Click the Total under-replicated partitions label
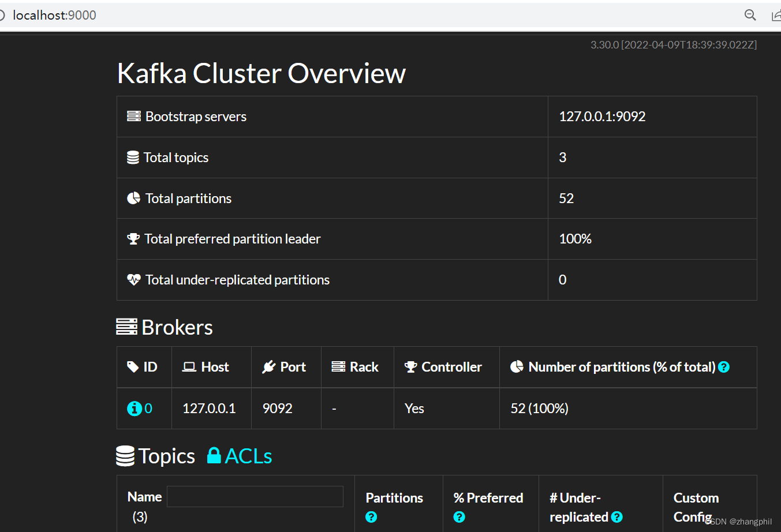781x532 pixels. (237, 280)
